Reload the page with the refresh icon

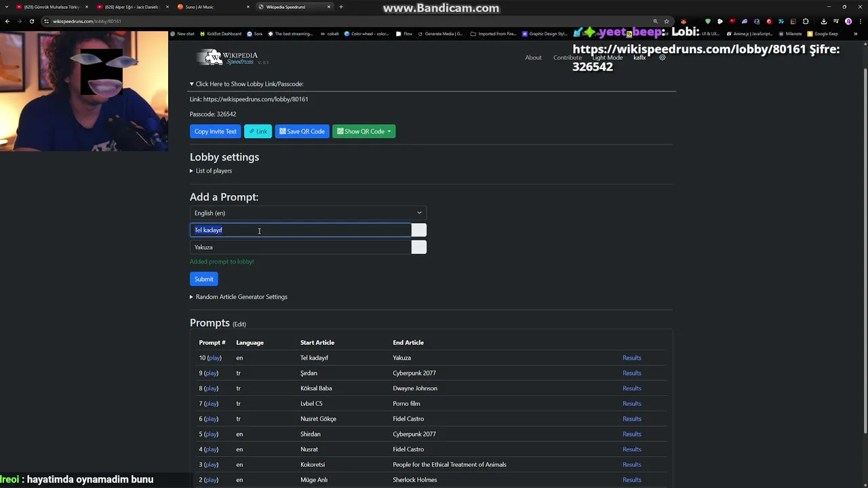pos(31,21)
